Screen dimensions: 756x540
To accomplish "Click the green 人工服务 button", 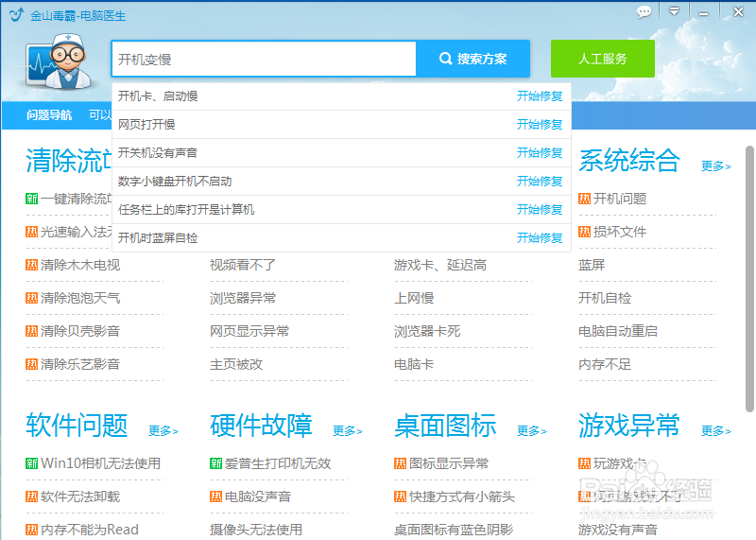I will 603,59.
